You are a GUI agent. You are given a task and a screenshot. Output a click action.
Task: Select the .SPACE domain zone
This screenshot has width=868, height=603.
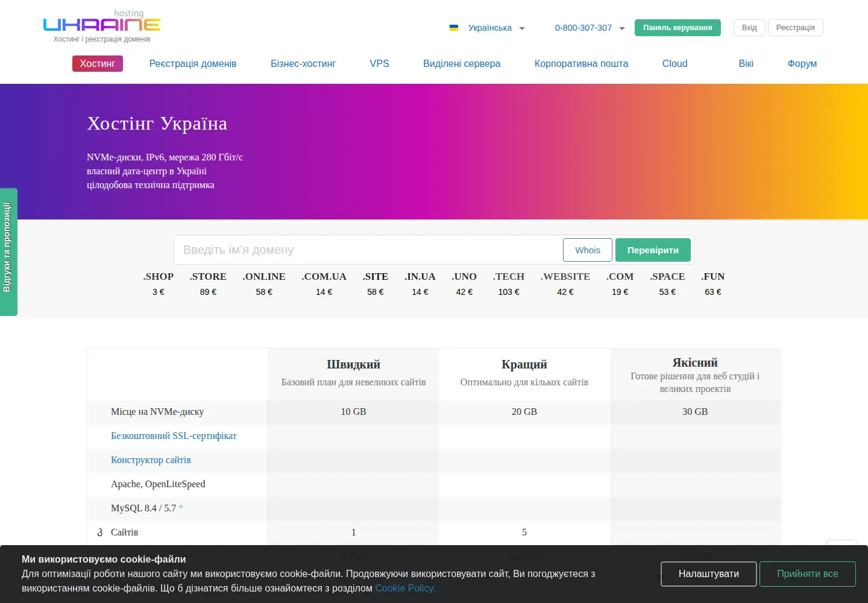coord(667,276)
